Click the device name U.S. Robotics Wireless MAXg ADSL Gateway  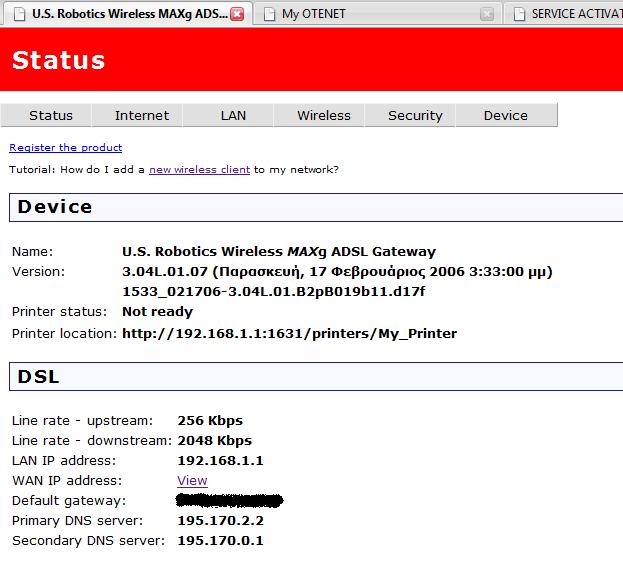coord(279,252)
